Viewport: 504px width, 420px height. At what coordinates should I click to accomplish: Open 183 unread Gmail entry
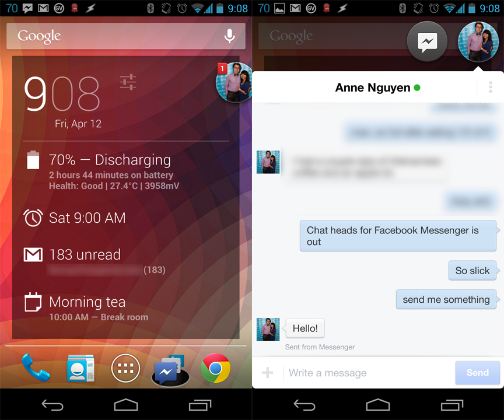pos(85,255)
